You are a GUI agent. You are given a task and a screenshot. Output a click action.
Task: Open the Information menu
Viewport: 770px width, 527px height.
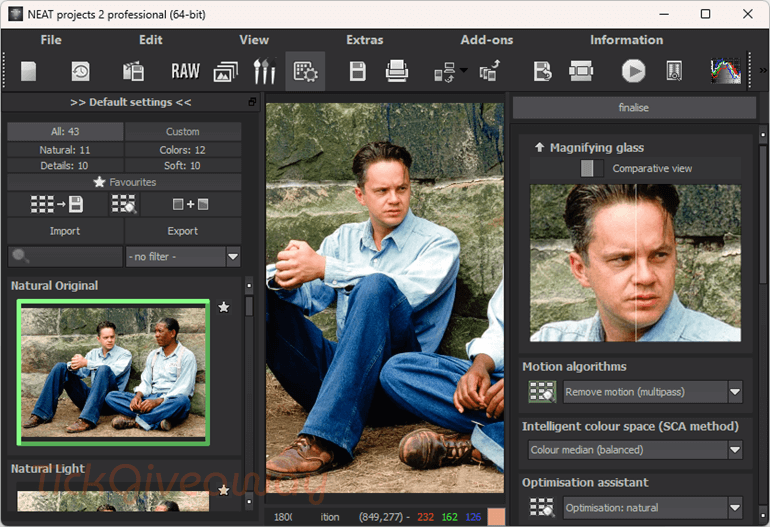(x=626, y=40)
